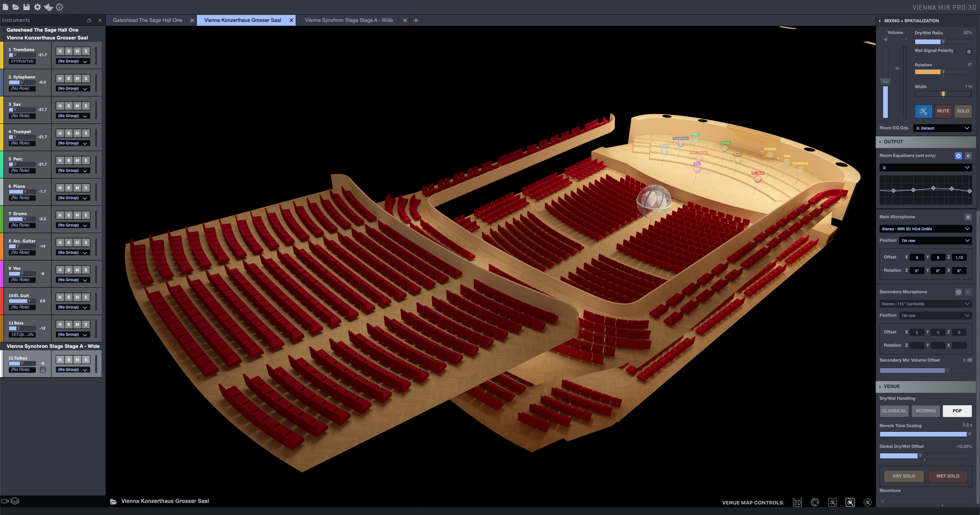The width and height of the screenshot is (980, 515).
Task: Select the SCORING dry/wet handling button
Action: click(x=925, y=411)
